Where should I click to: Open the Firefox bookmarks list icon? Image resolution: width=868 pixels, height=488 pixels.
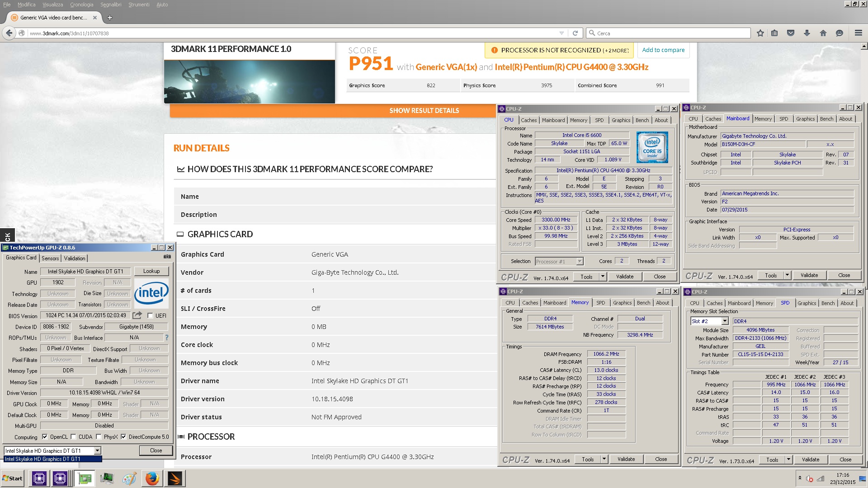(x=774, y=33)
